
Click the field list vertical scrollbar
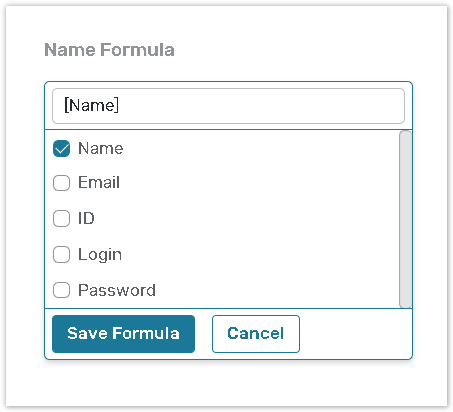[405, 219]
